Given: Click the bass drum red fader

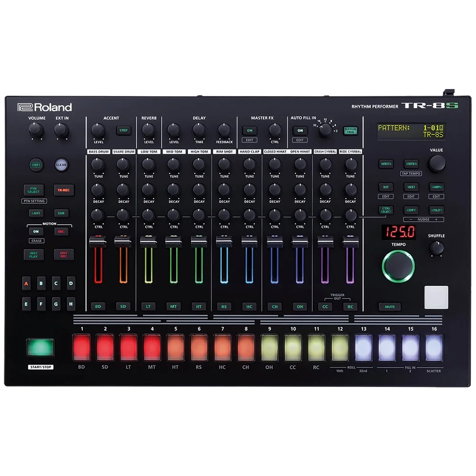Looking at the screenshot, I should point(98,241).
